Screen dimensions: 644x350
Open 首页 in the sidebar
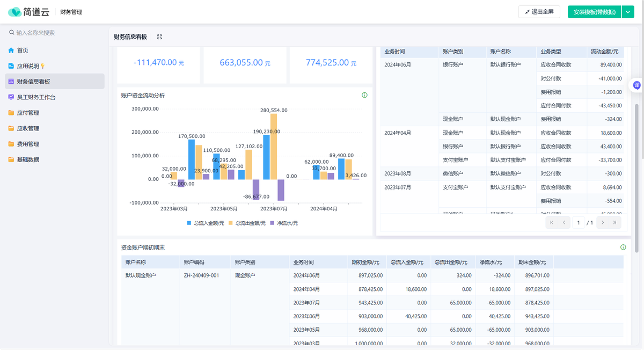tap(22, 50)
